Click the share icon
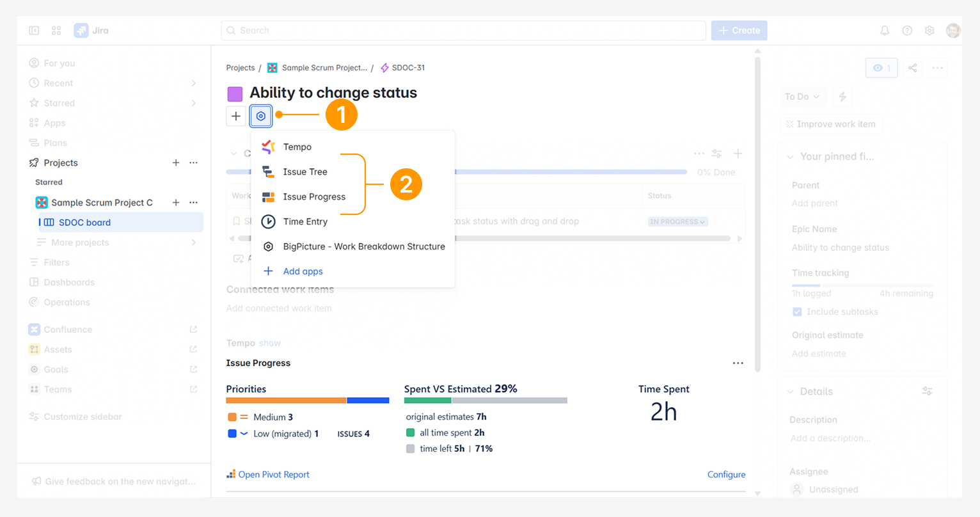Image resolution: width=980 pixels, height=517 pixels. click(x=913, y=68)
